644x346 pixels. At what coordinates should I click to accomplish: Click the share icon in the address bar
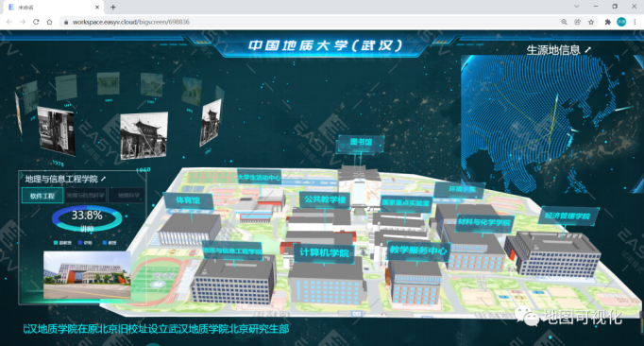click(x=578, y=22)
